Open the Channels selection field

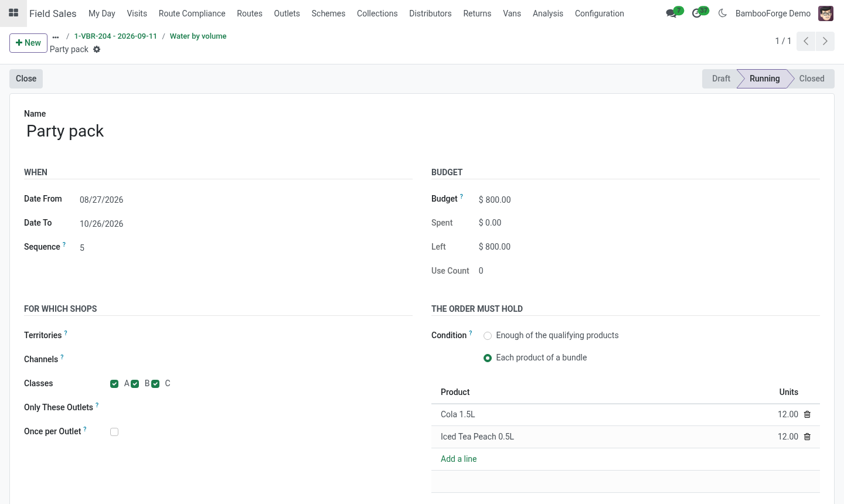click(261, 359)
